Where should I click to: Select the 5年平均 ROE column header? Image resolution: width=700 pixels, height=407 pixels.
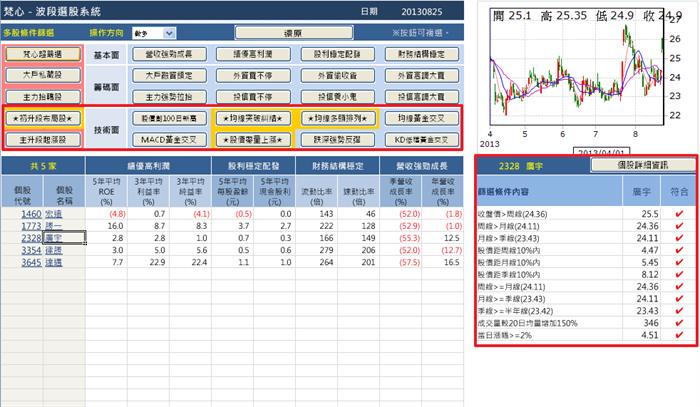[106, 191]
